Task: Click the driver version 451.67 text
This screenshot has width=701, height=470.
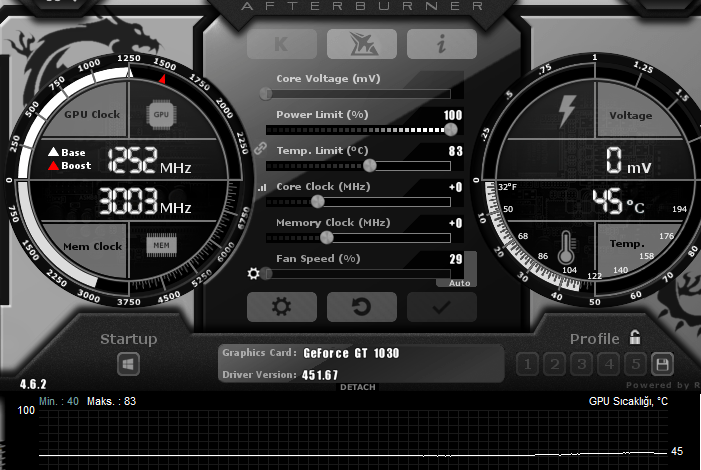Action: pyautogui.click(x=320, y=375)
